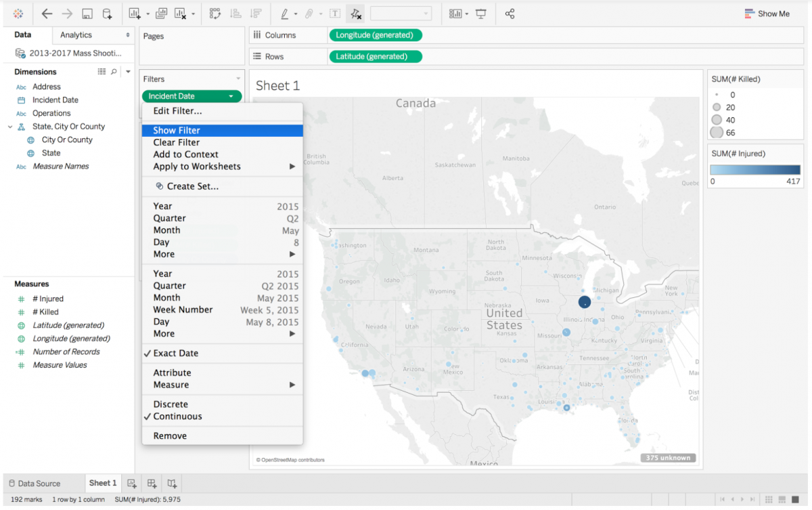Expand the Apply to Worksheets submenu
Screen dimensions: 812x510
196,167
